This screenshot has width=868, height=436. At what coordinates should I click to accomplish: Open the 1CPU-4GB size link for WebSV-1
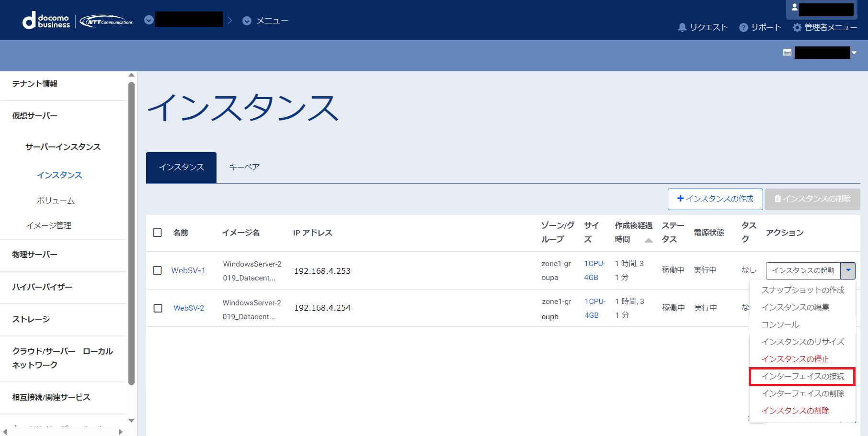(594, 270)
